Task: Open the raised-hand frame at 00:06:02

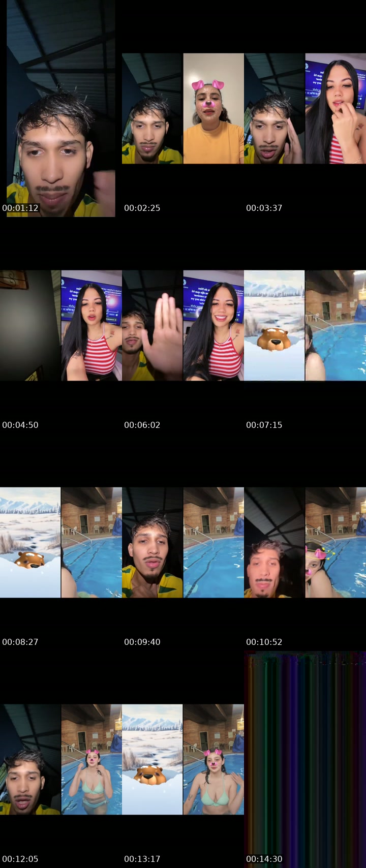Action: (x=183, y=325)
